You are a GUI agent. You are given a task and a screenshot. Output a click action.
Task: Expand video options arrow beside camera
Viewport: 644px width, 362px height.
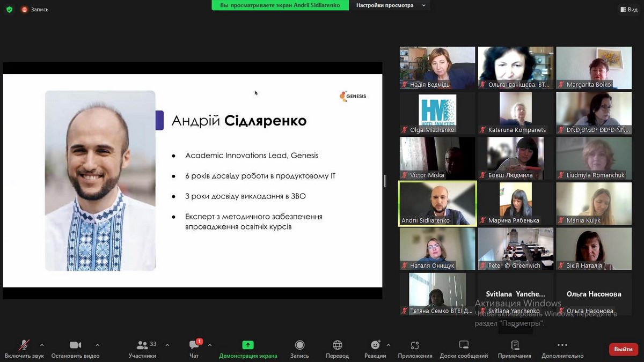[x=97, y=345]
